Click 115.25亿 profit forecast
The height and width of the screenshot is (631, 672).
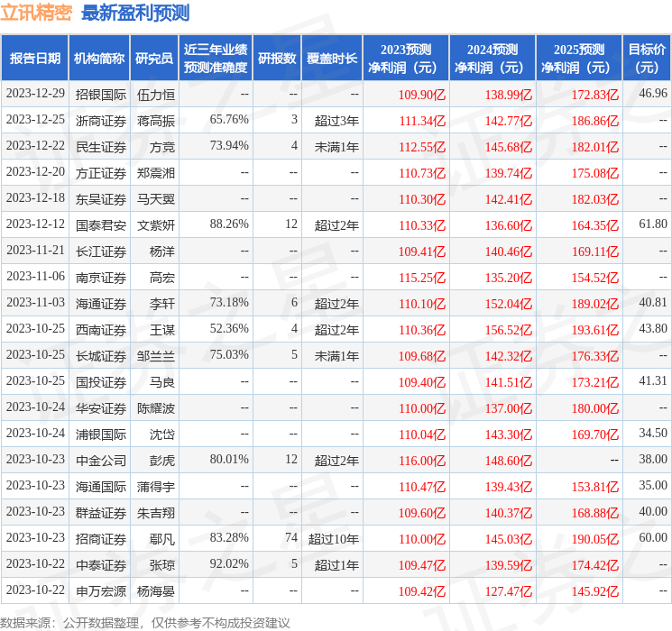pyautogui.click(x=422, y=278)
